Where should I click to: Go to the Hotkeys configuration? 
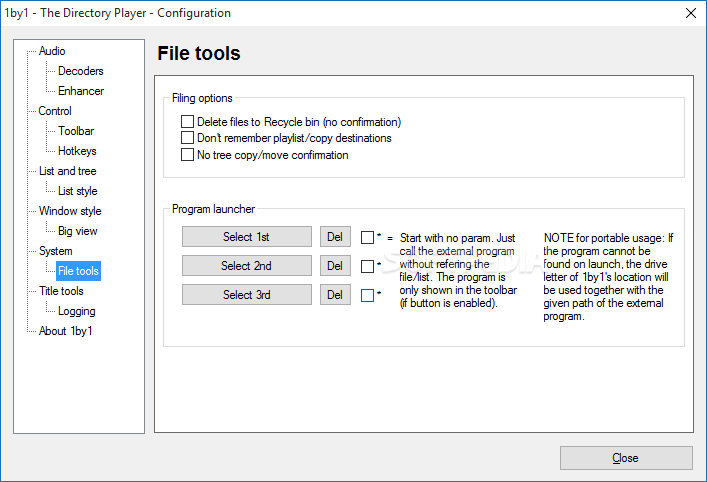click(x=77, y=151)
